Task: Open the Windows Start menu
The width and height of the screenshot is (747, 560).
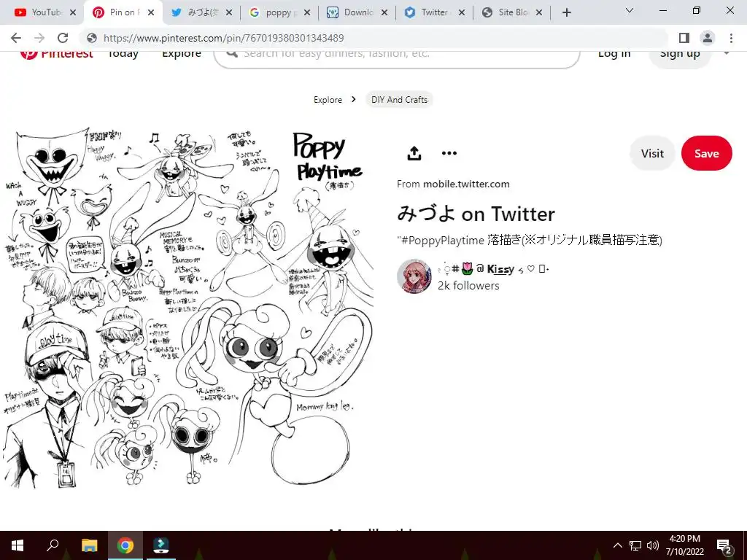Action: point(18,545)
